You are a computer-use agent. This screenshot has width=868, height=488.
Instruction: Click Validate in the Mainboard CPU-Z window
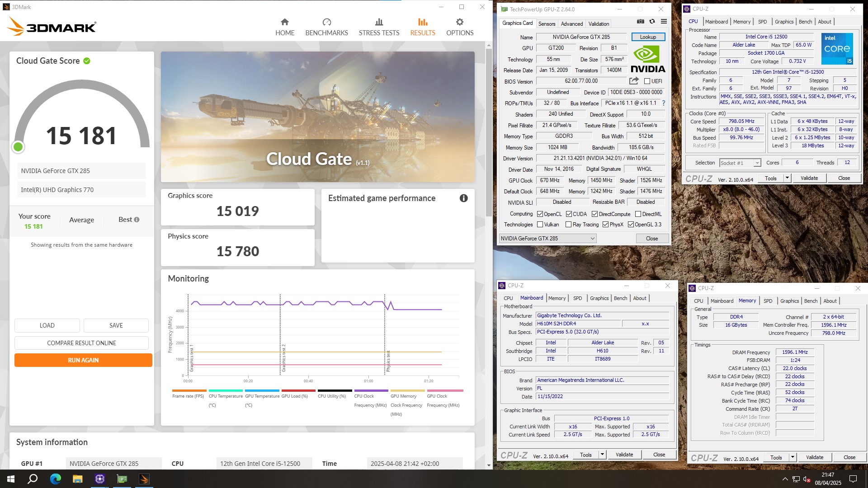(624, 455)
